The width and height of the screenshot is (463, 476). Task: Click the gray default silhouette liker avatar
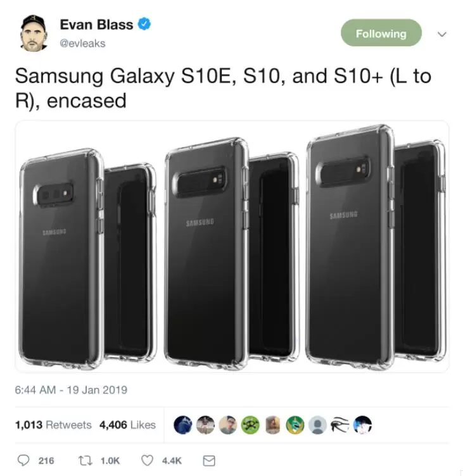318,424
